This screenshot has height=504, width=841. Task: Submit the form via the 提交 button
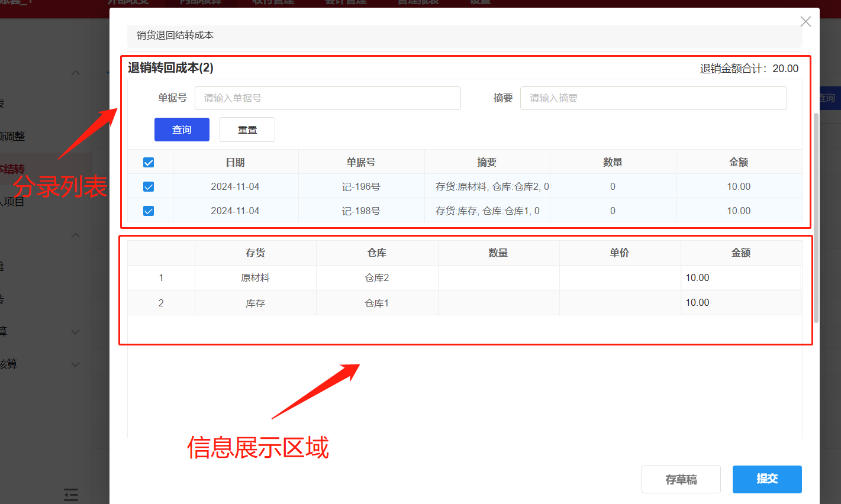pyautogui.click(x=767, y=479)
